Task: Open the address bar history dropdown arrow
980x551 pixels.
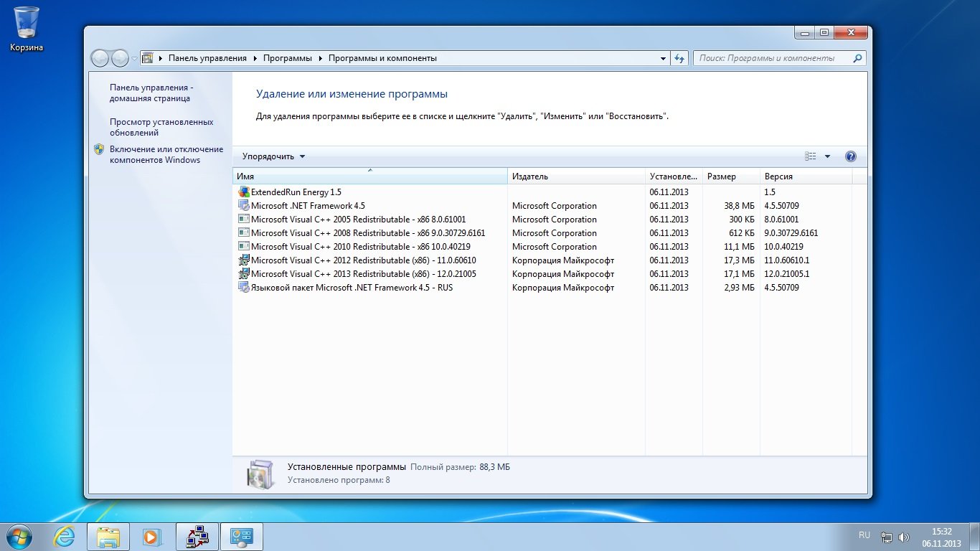Action: point(663,58)
